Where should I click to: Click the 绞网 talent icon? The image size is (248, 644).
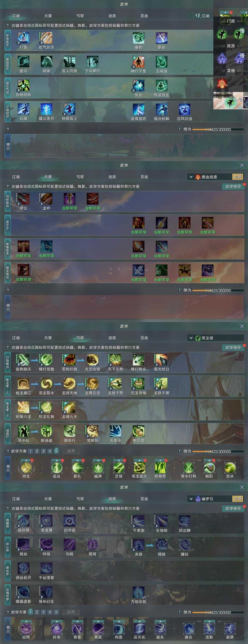click(x=26, y=629)
